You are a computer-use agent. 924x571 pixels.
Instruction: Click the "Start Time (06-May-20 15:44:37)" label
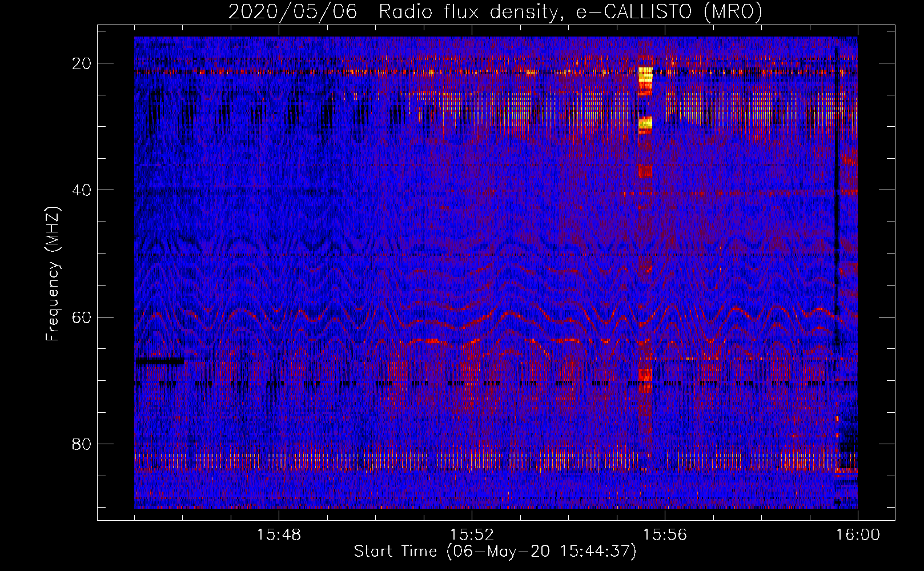click(x=495, y=552)
